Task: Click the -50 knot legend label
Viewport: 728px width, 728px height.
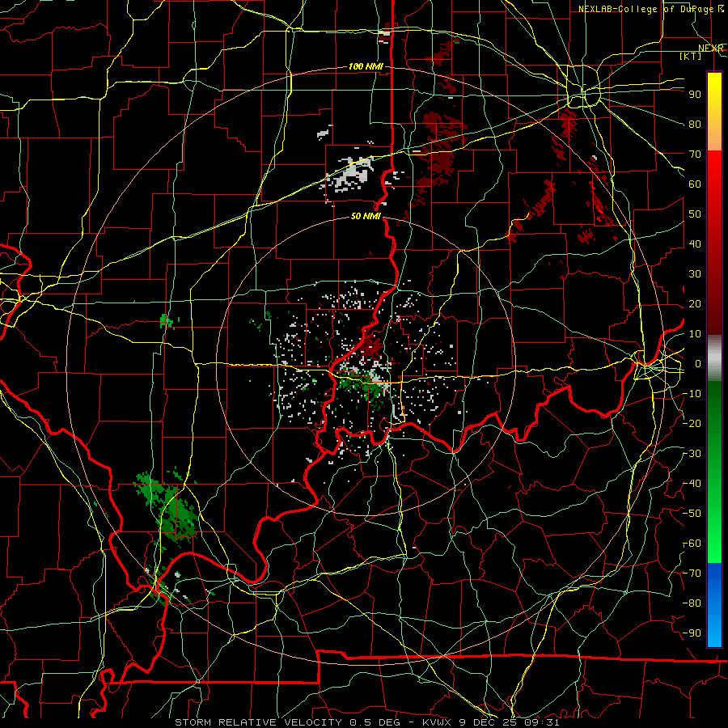Action: (692, 514)
